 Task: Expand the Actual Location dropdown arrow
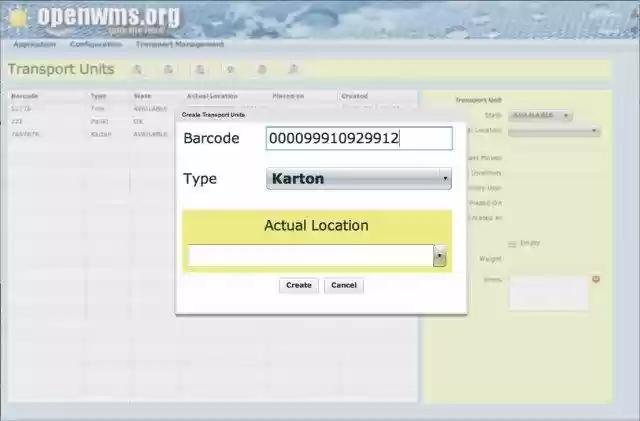pyautogui.click(x=440, y=256)
